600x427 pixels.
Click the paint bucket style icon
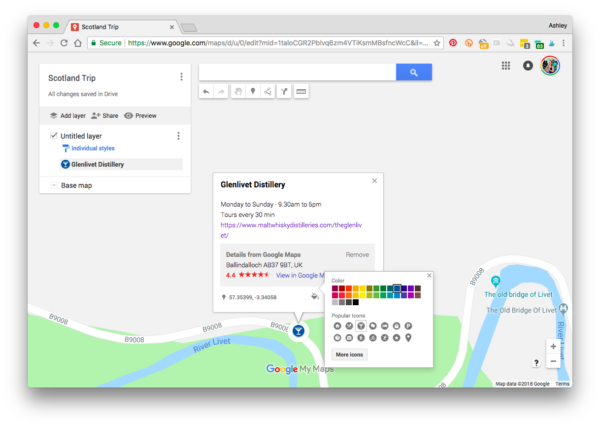tap(315, 296)
